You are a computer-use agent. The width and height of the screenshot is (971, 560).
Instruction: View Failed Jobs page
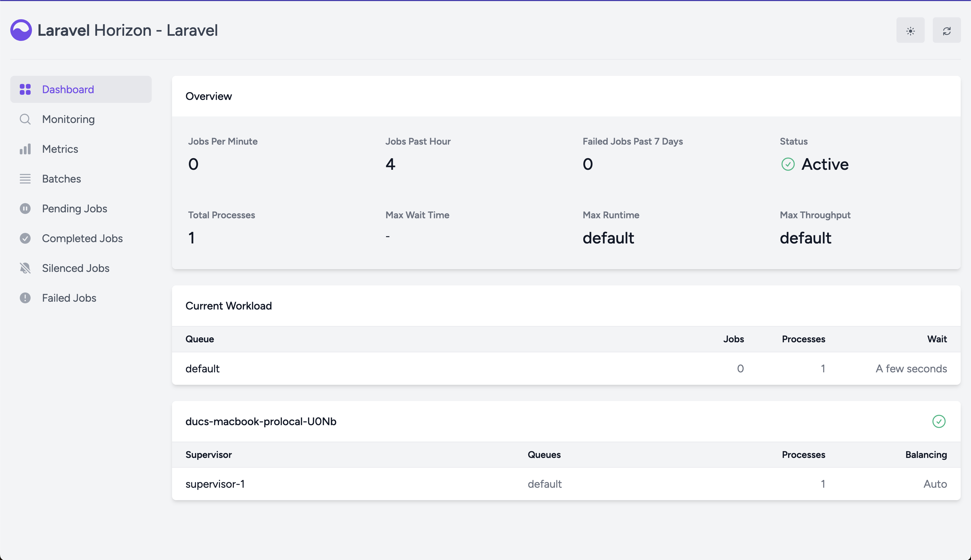pos(81,298)
